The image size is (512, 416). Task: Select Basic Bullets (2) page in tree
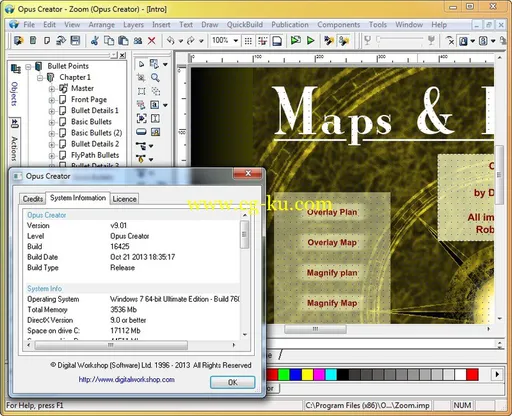click(x=96, y=133)
